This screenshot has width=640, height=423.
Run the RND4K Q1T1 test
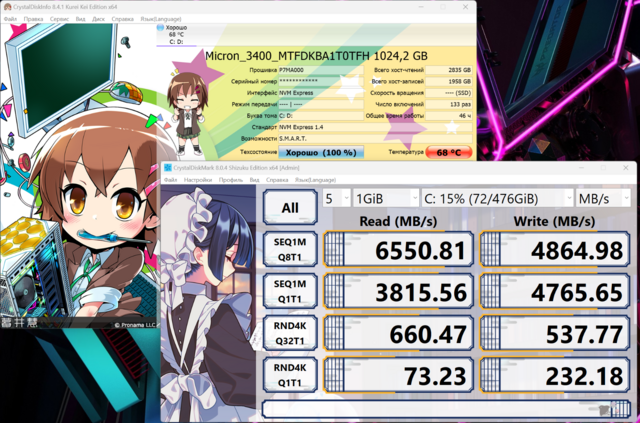pos(290,375)
